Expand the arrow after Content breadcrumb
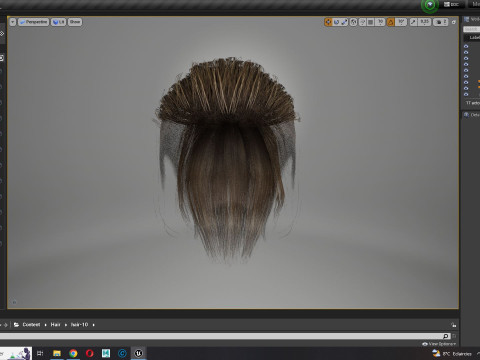Image resolution: width=480 pixels, height=360 pixels. [x=45, y=325]
